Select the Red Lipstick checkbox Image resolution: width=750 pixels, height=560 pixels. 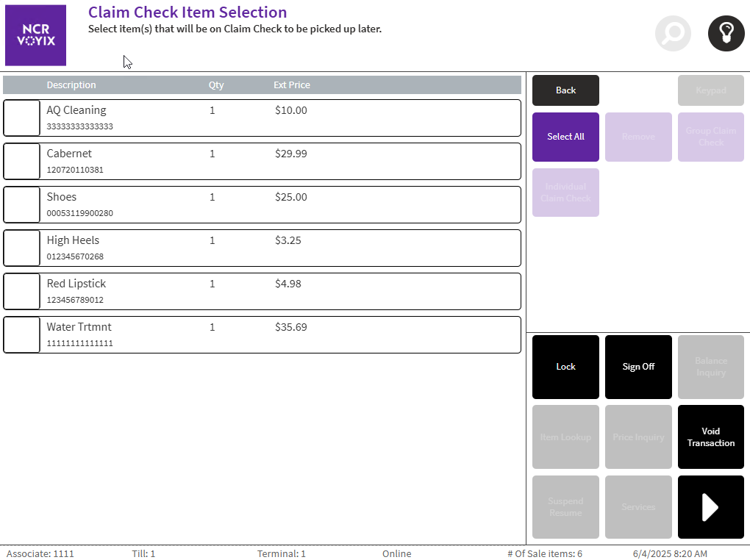pyautogui.click(x=21, y=291)
